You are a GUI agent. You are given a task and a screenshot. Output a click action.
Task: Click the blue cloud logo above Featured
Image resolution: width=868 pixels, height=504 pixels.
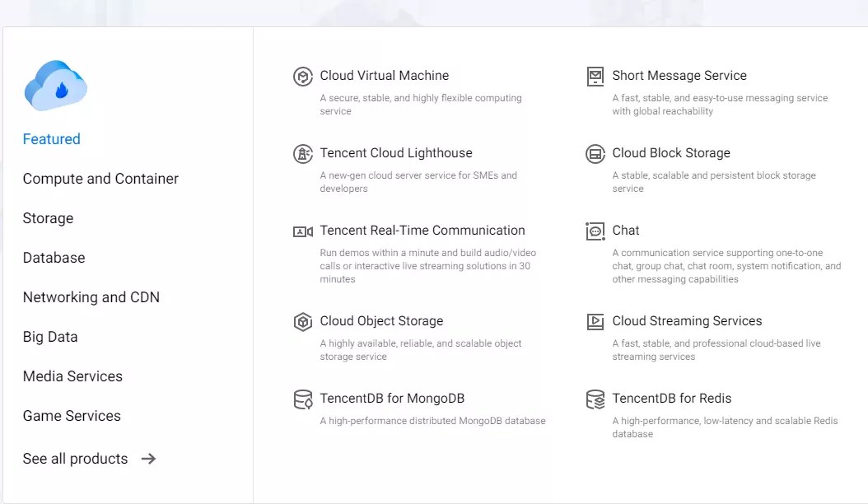pos(55,85)
